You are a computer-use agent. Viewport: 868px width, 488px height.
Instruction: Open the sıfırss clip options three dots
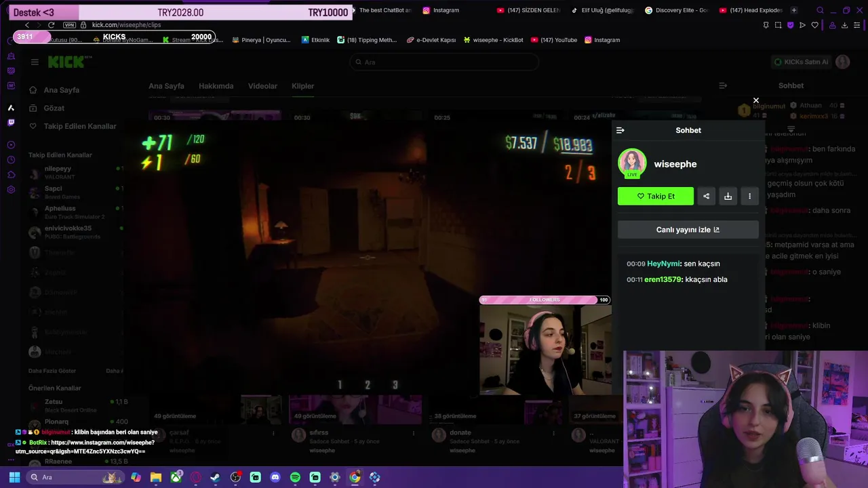[x=413, y=432]
